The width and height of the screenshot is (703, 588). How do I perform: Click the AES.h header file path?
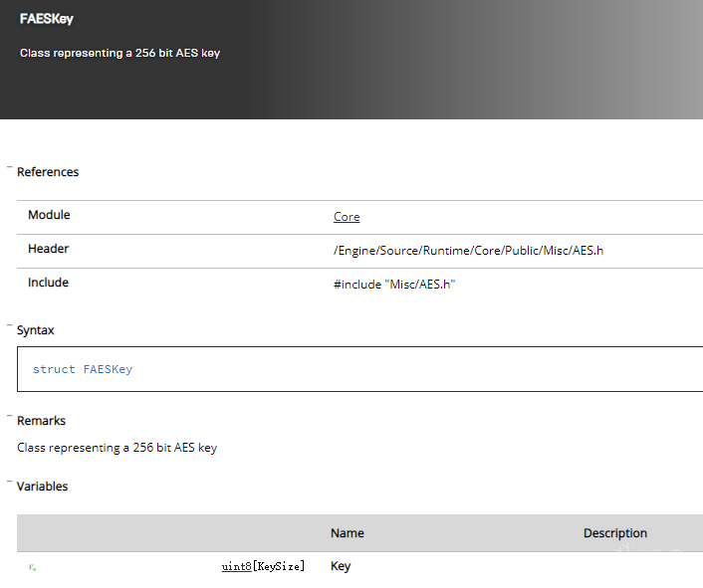coord(468,250)
